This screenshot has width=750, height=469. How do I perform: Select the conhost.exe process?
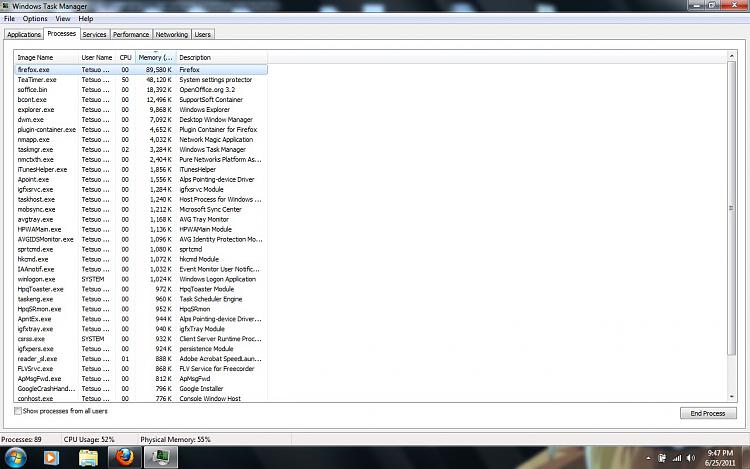[x=141, y=398]
